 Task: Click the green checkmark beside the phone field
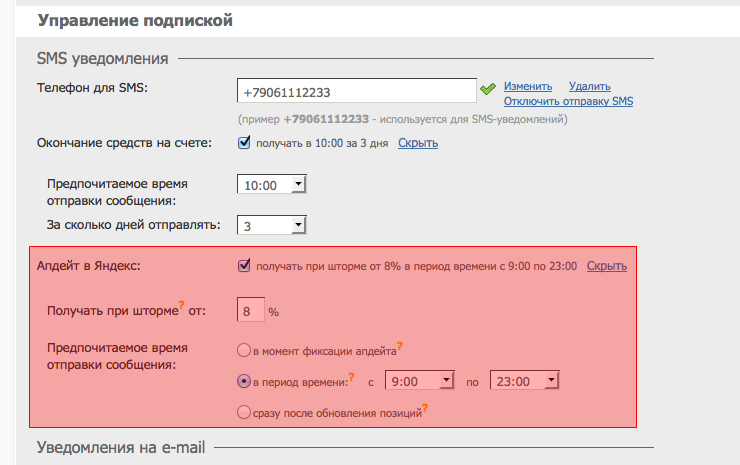(488, 90)
